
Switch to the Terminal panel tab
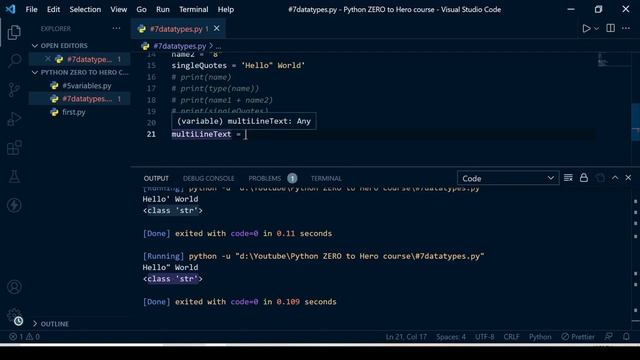(x=326, y=178)
